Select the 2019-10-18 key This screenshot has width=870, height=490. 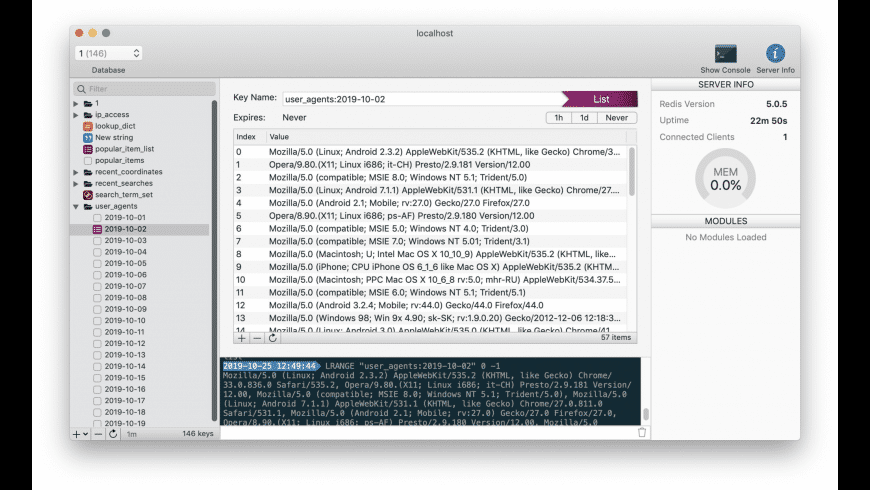coord(125,412)
